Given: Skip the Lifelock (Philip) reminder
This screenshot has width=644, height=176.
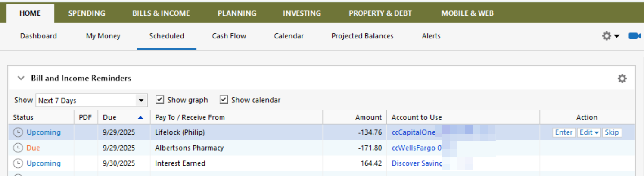Looking at the screenshot, I should [x=612, y=132].
